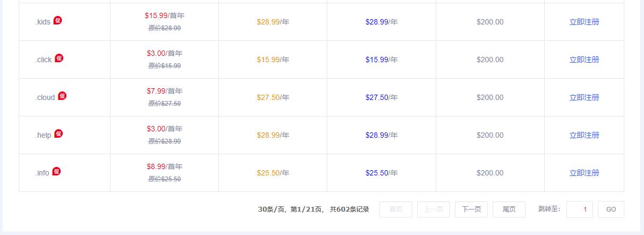Register the .kids domain via 立即注册
The width and height of the screenshot is (644, 235).
click(x=584, y=22)
